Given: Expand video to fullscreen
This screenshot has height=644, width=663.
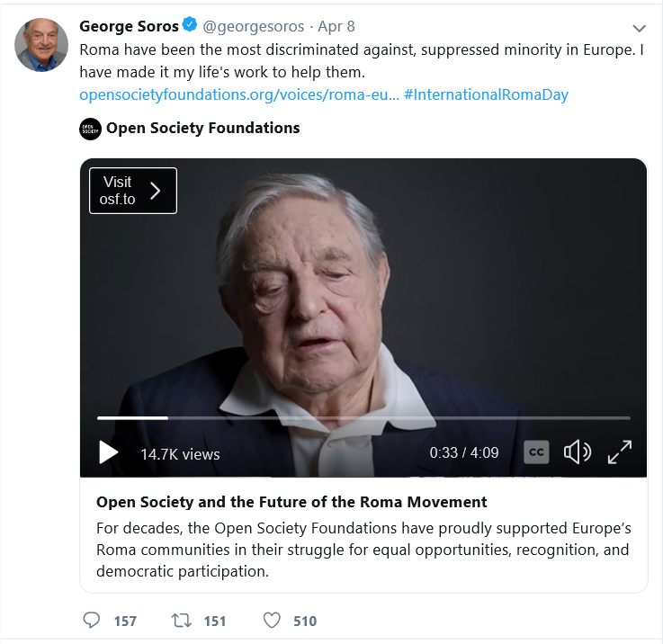Looking at the screenshot, I should [620, 452].
